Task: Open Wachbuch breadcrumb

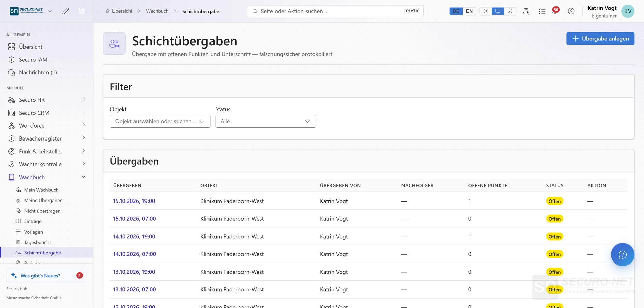Action: [x=157, y=11]
